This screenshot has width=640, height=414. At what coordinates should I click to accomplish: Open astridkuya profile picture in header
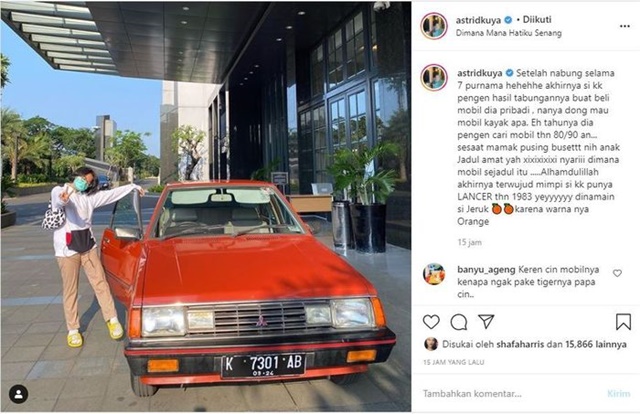point(434,26)
